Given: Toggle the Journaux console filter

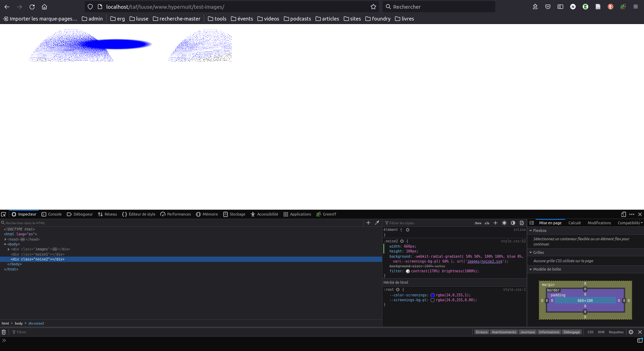Looking at the screenshot, I should (527, 332).
